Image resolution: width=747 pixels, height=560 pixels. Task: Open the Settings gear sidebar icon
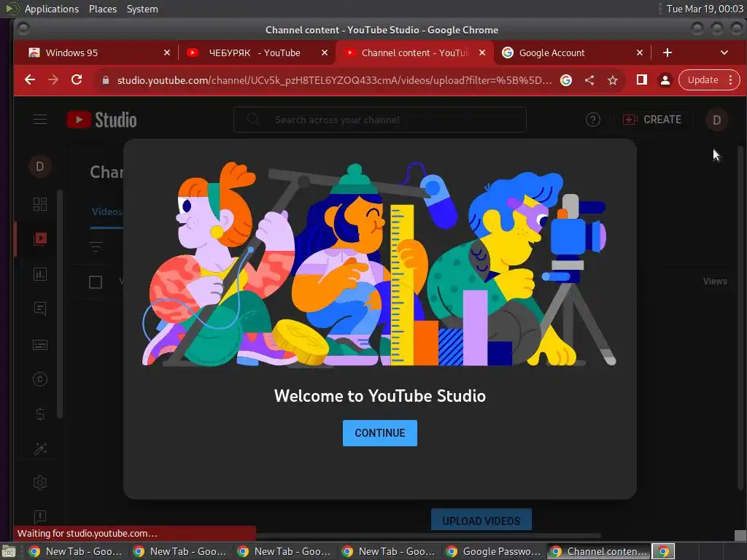click(x=40, y=483)
